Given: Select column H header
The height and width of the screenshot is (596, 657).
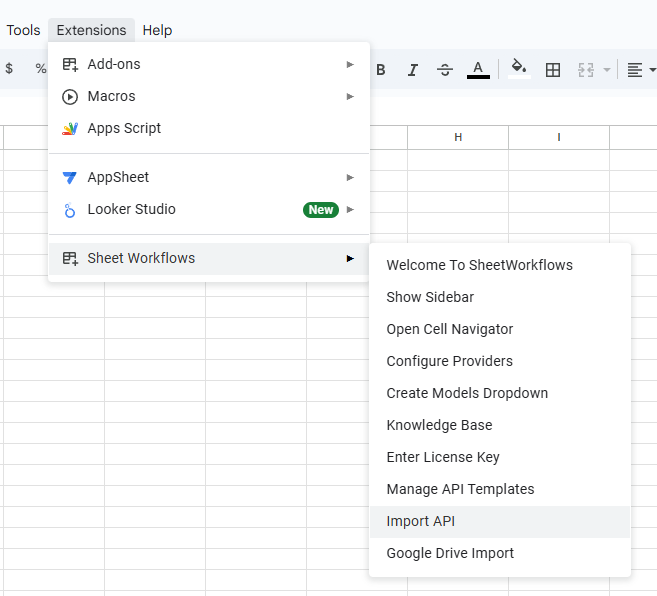Looking at the screenshot, I should [x=458, y=137].
